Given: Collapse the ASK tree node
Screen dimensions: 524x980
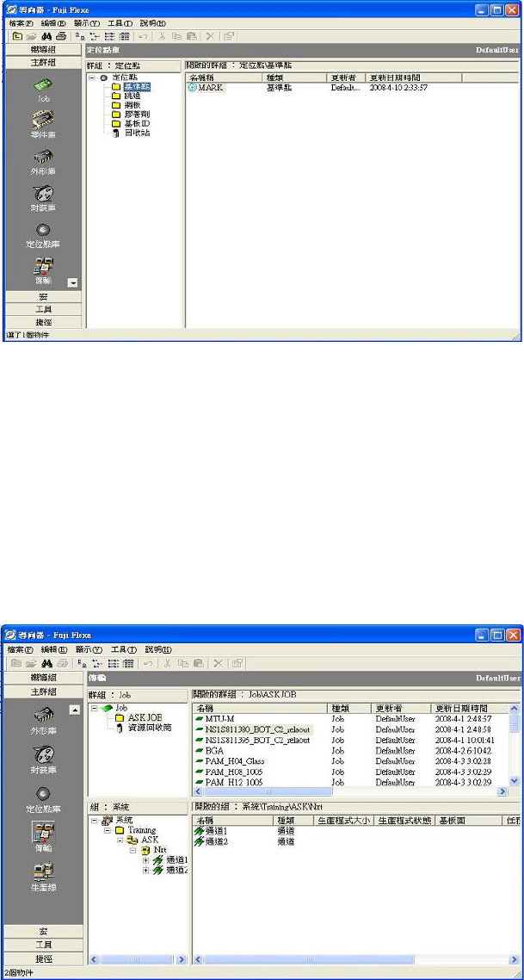Looking at the screenshot, I should [x=120, y=840].
